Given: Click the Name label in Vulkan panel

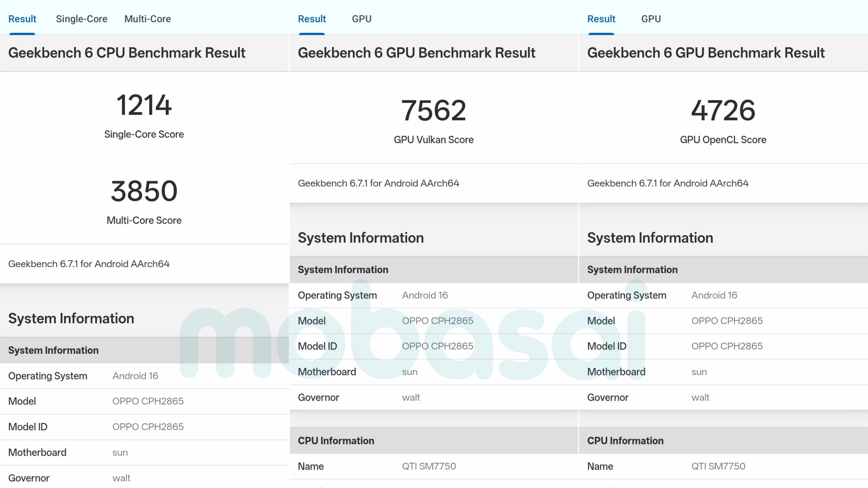Looking at the screenshot, I should (x=311, y=466).
